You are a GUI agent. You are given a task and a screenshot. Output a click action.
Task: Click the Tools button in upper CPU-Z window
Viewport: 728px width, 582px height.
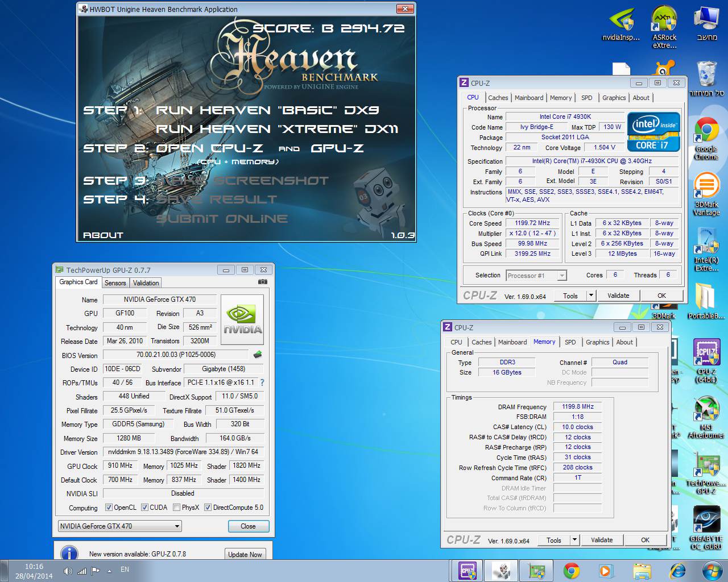tap(570, 296)
